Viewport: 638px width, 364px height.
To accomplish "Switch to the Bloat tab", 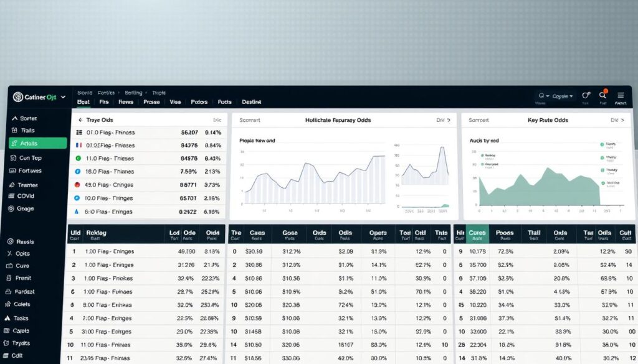I will coord(83,102).
